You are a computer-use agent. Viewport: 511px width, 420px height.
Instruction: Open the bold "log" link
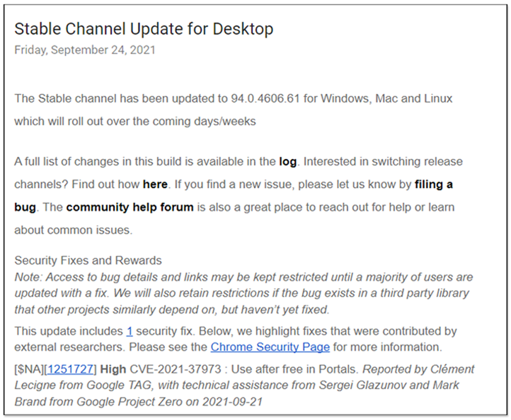[288, 162]
